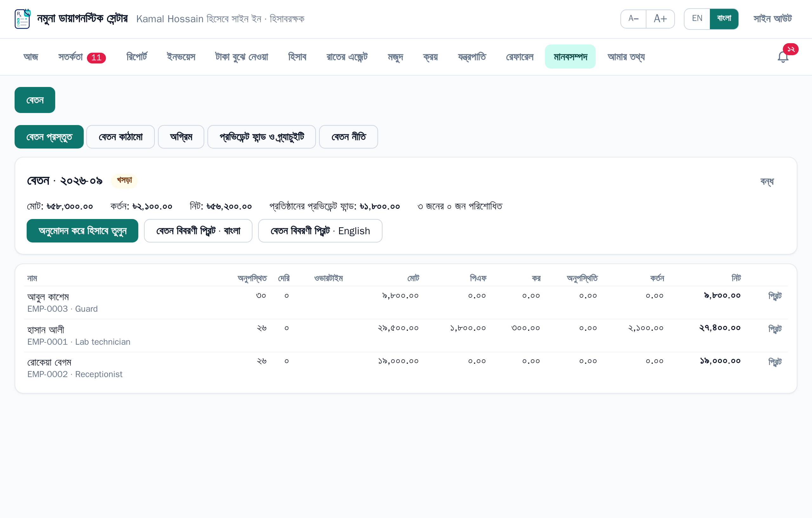Screen dimensions: 812x518
Task: Select the অগ্রিম sub-tab
Action: (181, 137)
